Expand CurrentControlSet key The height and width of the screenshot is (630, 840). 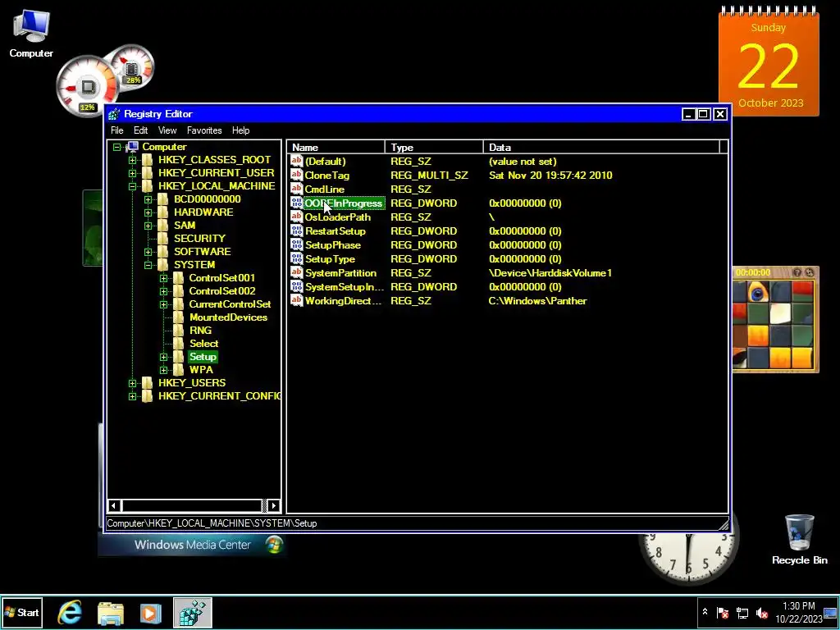[x=163, y=304]
